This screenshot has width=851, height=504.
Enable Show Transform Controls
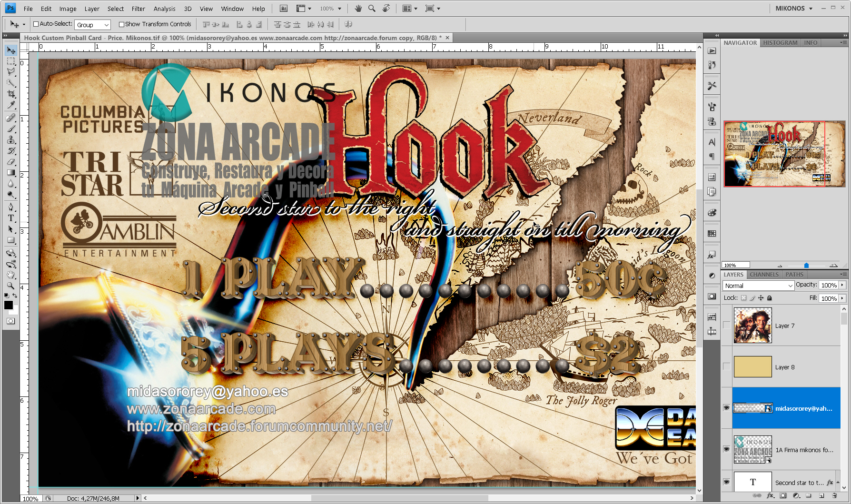pyautogui.click(x=122, y=24)
